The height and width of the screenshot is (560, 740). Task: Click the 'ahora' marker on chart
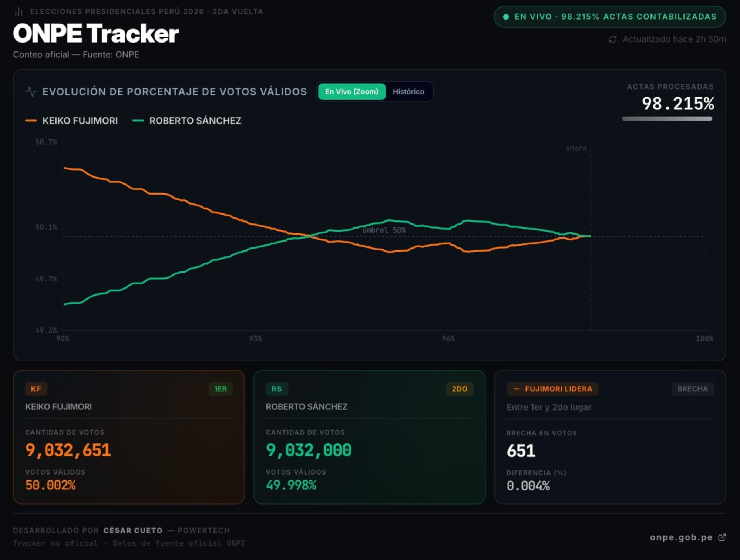(x=576, y=148)
